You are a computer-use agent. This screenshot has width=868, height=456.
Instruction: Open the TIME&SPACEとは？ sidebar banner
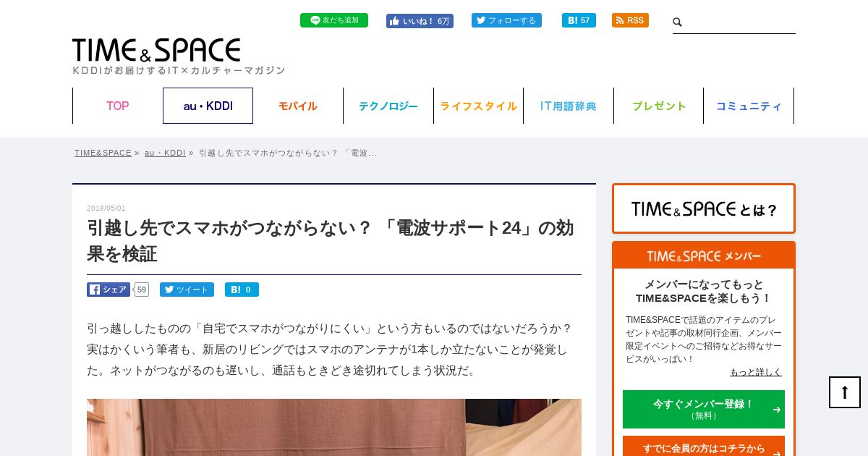pos(704,208)
